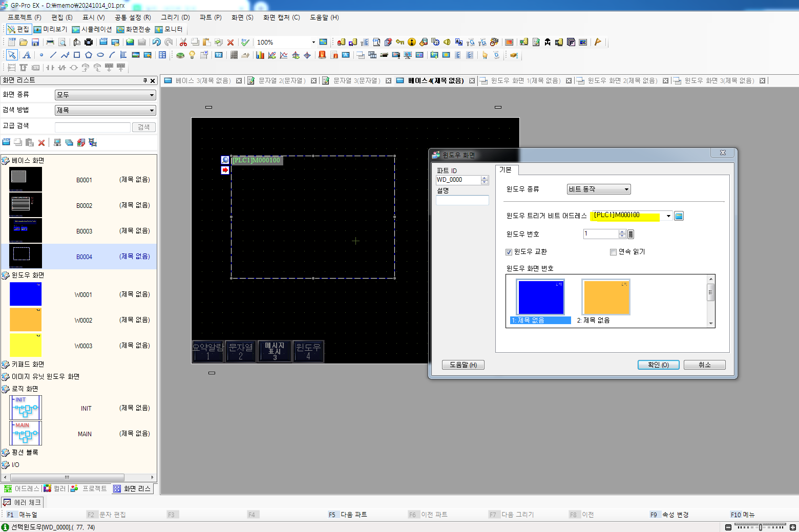Viewport: 799px width, 532px height.
Task: Click the address browse icon beside trigger address
Action: pos(679,216)
